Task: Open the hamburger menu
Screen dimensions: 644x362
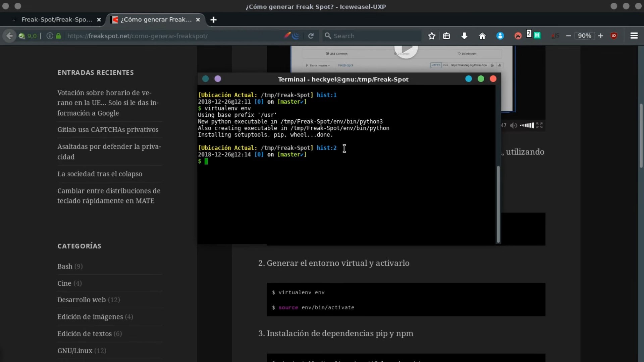Action: pyautogui.click(x=634, y=36)
